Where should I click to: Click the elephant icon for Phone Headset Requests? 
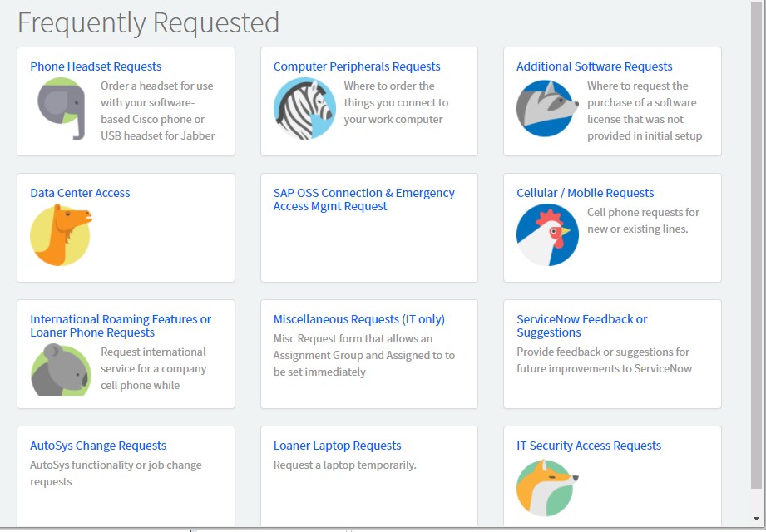tap(61, 108)
